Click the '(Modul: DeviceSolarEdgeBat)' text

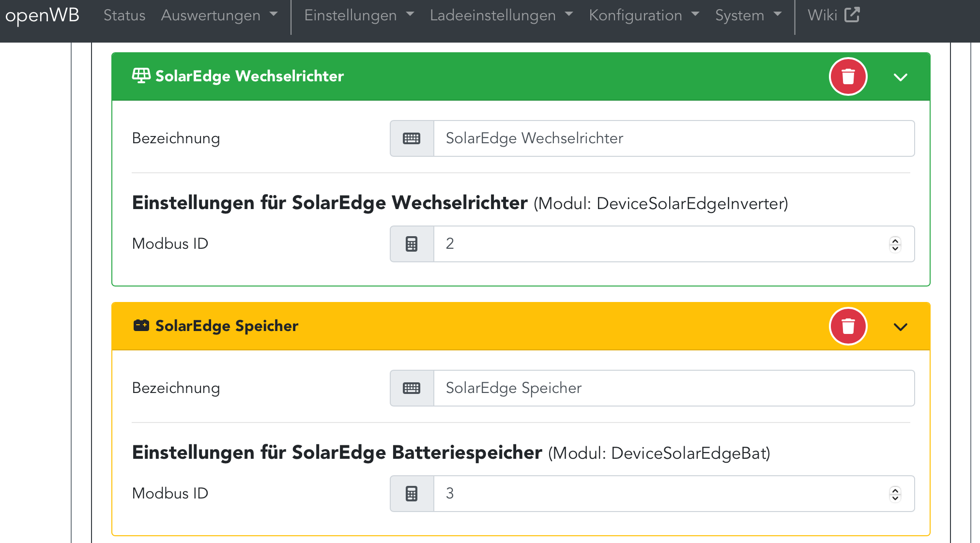[659, 453]
